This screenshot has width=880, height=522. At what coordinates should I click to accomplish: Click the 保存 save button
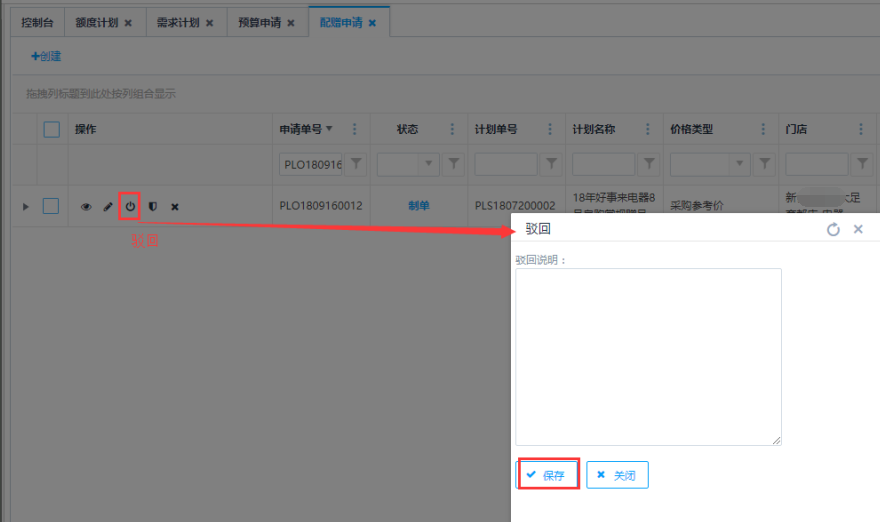(548, 475)
